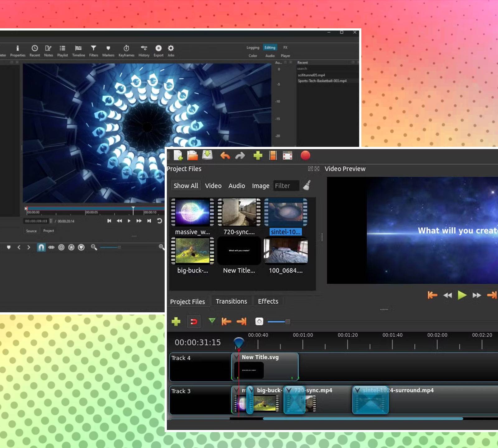The width and height of the screenshot is (498, 448).
Task: Click the Show All filter button
Action: 186,186
